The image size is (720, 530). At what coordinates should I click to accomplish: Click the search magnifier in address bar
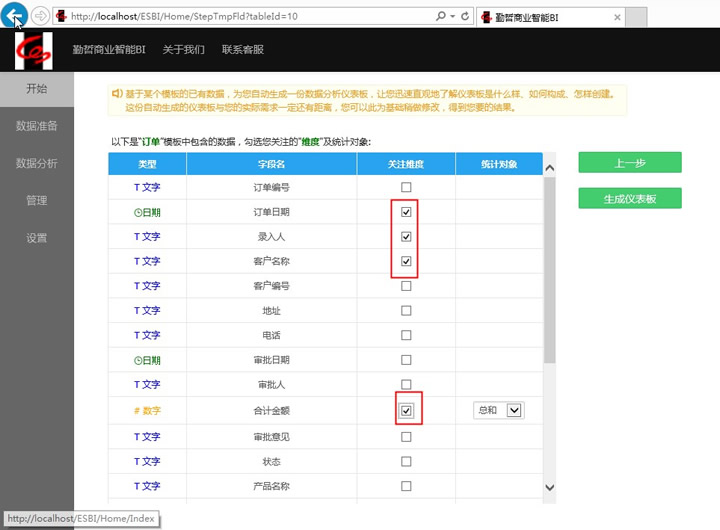tap(441, 17)
